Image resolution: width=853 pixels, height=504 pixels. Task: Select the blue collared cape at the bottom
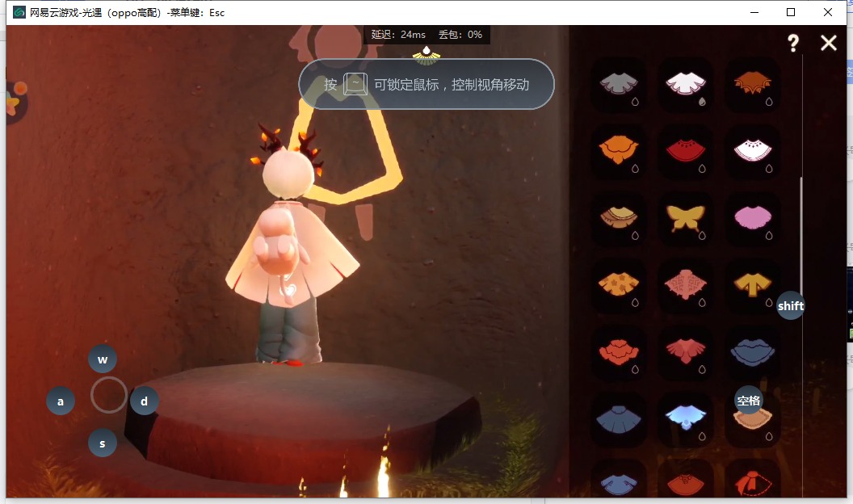tap(619, 483)
